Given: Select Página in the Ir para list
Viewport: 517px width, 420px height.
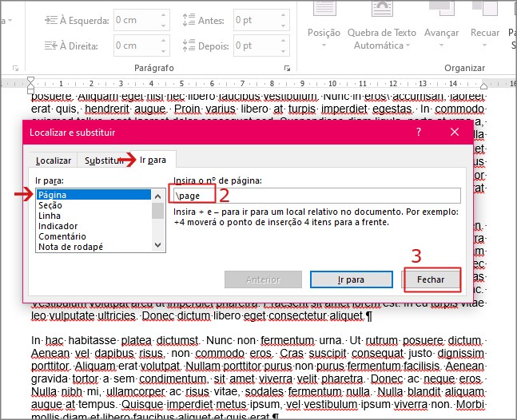Looking at the screenshot, I should coord(94,195).
